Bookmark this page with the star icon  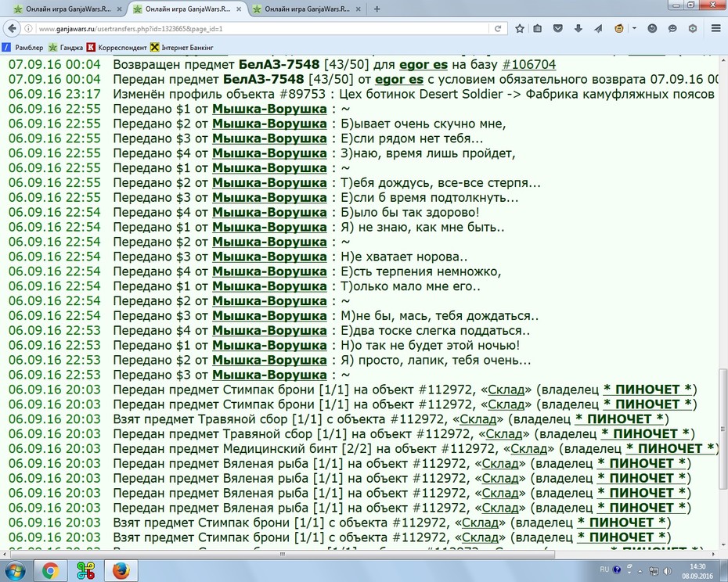[x=520, y=29]
